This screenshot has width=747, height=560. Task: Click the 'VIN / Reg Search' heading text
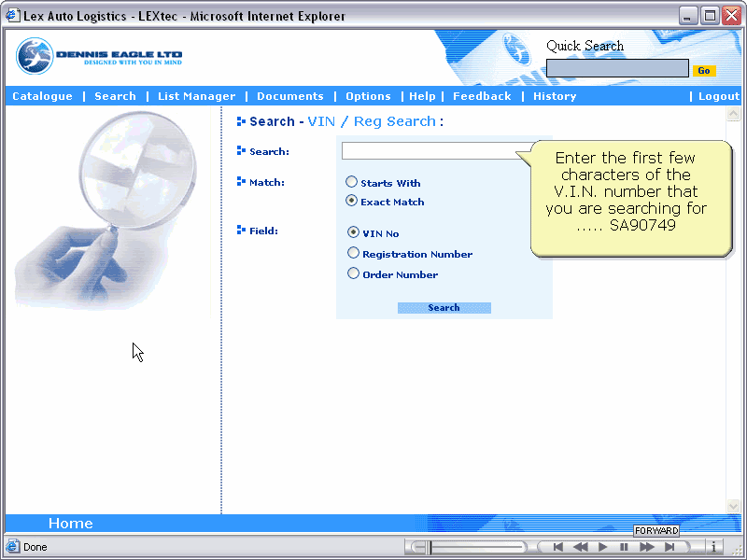click(x=371, y=121)
